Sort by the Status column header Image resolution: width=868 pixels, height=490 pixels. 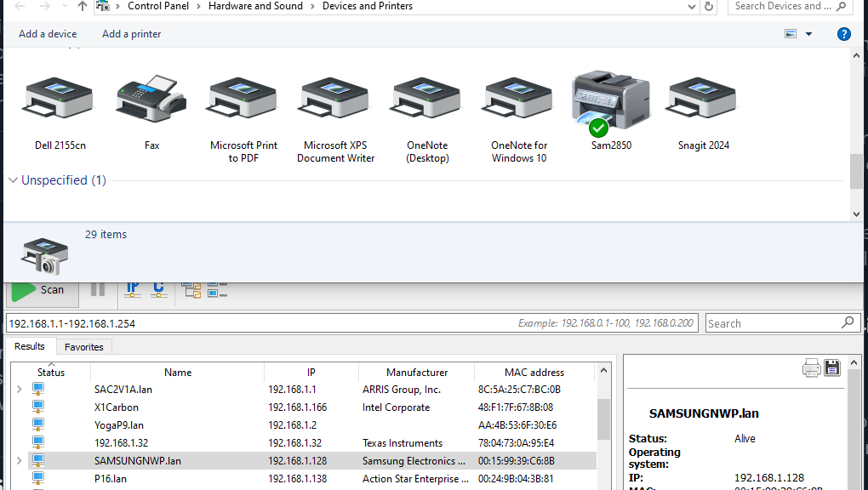51,372
